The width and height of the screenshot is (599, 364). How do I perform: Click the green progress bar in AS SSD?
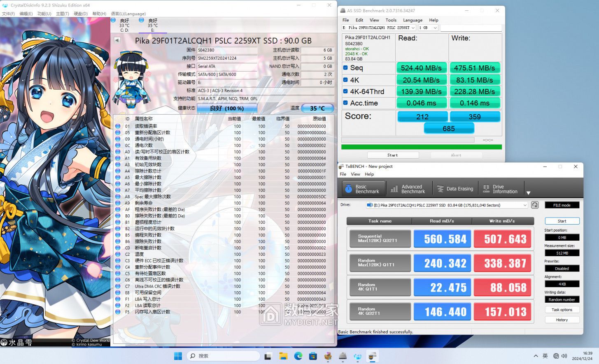422,147
